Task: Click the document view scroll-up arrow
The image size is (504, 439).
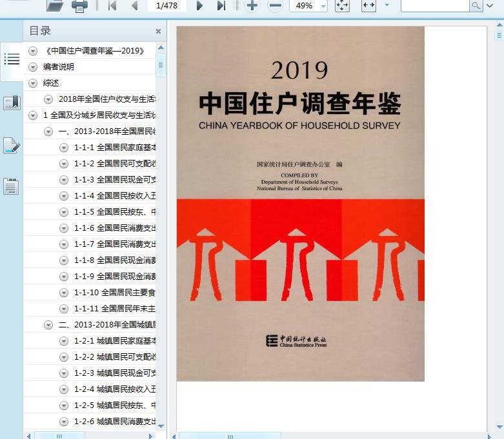Action: point(499,24)
